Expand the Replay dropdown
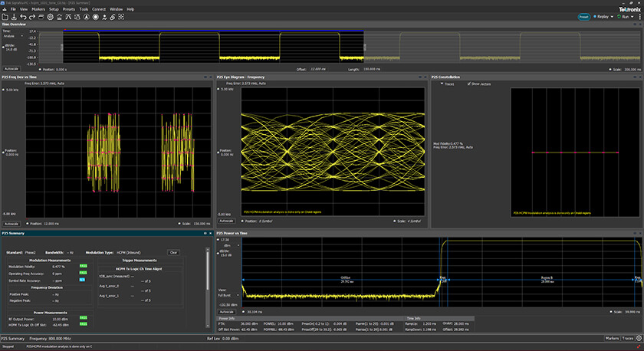The image size is (644, 351). (612, 16)
